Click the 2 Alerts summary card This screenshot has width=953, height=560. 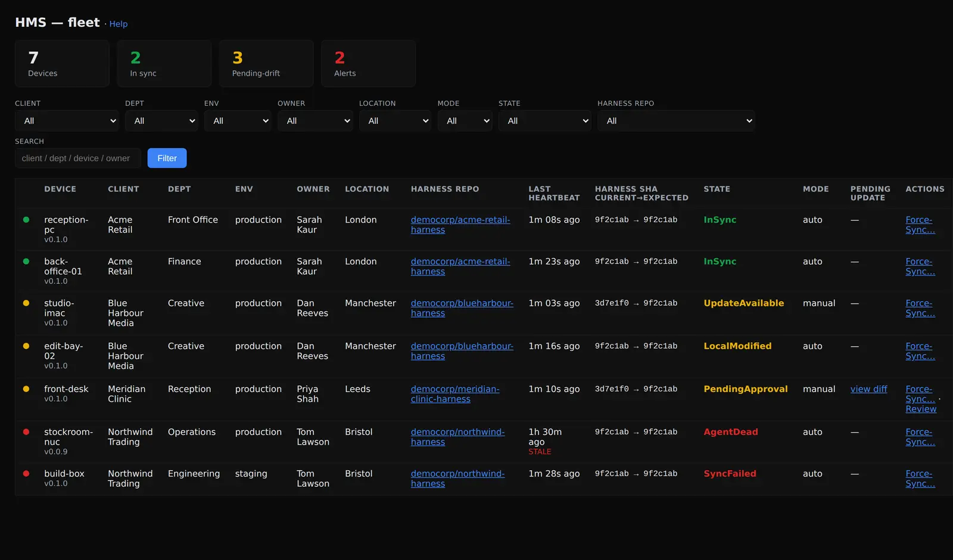368,64
